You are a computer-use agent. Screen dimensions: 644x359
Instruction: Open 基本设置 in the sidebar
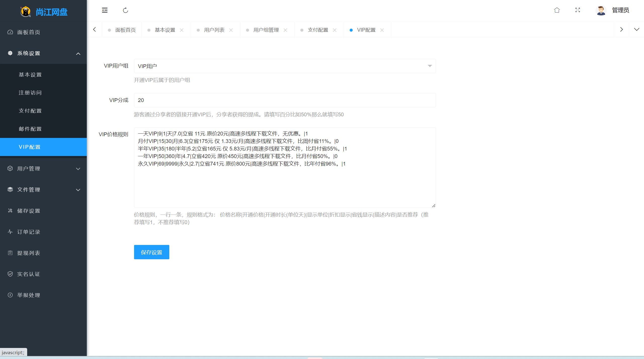[43, 75]
